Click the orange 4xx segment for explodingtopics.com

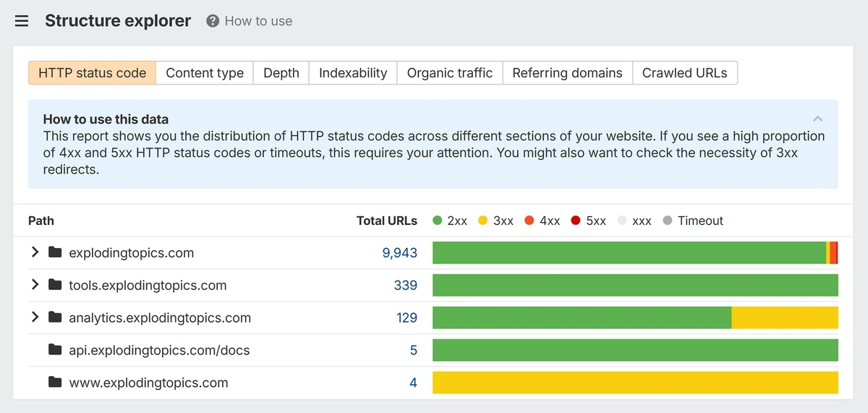coord(833,252)
